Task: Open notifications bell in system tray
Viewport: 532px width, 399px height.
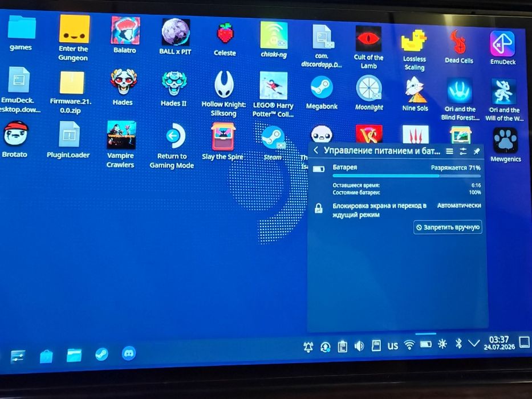Action: coord(308,347)
